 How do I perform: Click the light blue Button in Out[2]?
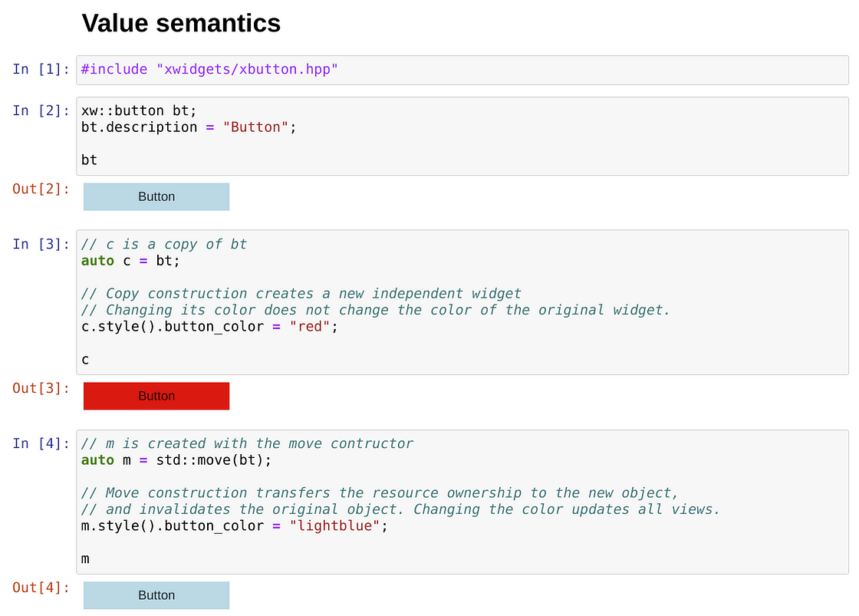click(x=156, y=196)
